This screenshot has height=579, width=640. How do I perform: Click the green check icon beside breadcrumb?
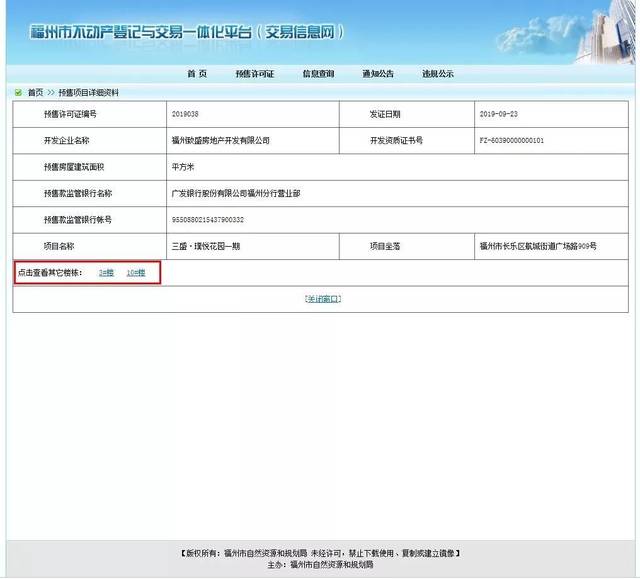[x=18, y=93]
